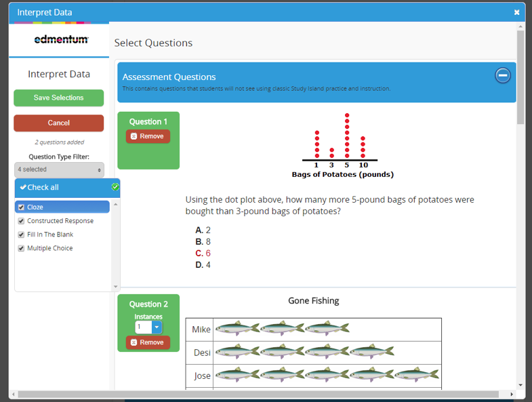Click the Mike row label
This screenshot has height=402, width=532.
coord(201,329)
